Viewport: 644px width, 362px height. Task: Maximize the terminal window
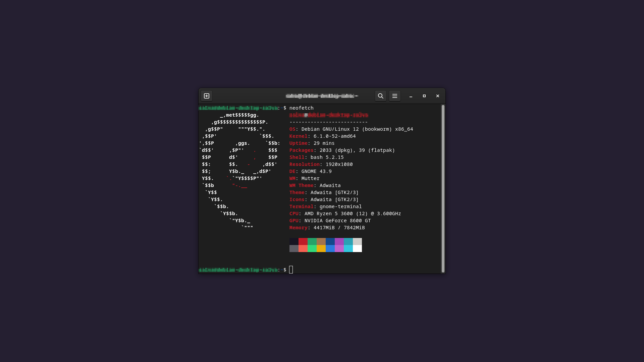click(x=424, y=96)
